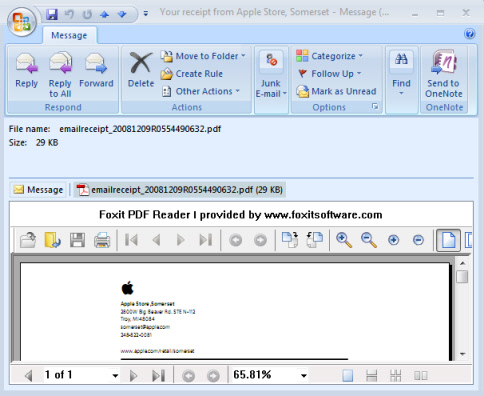This screenshot has height=396, width=484.
Task: Click next view button in bottom status bar
Action: [213, 376]
